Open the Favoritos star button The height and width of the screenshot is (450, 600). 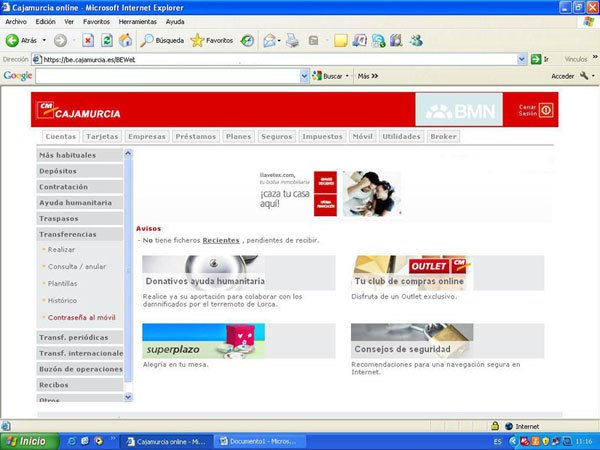pyautogui.click(x=212, y=40)
